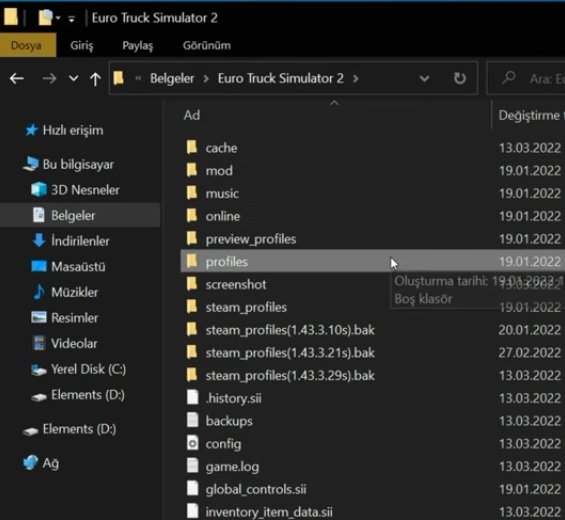Image resolution: width=565 pixels, height=520 pixels.
Task: Expand chevron between Belgeler and Euro Truck Simulator 2
Action: pyautogui.click(x=206, y=78)
